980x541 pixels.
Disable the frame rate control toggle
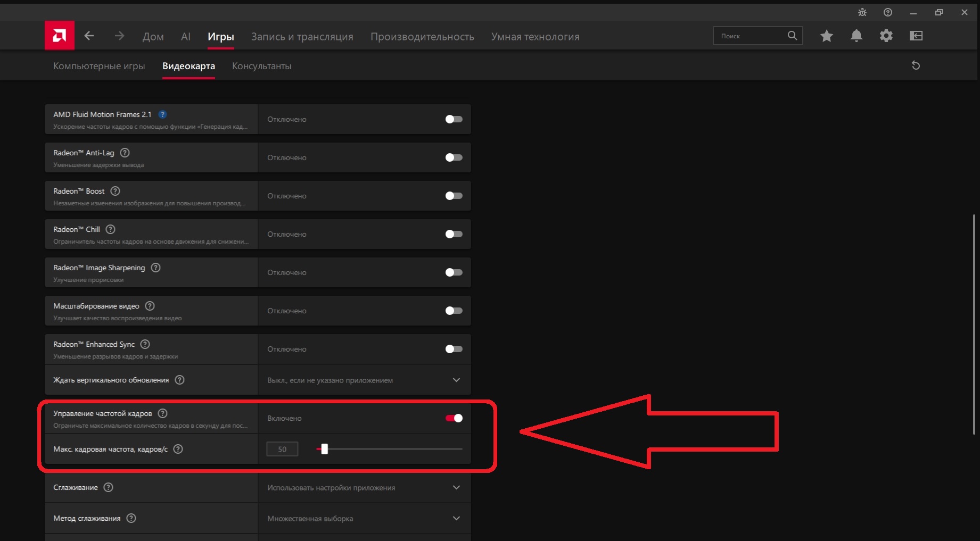[454, 418]
